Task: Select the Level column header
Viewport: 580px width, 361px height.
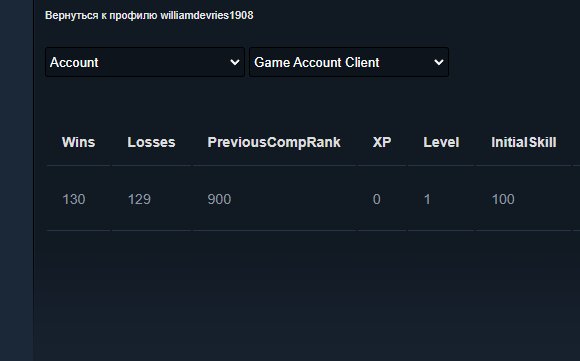Action: point(441,142)
